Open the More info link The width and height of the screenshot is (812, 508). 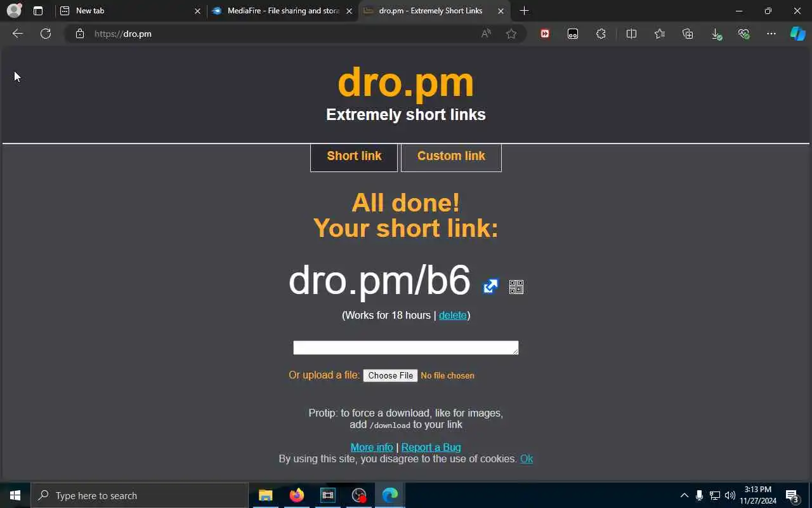tap(372, 447)
